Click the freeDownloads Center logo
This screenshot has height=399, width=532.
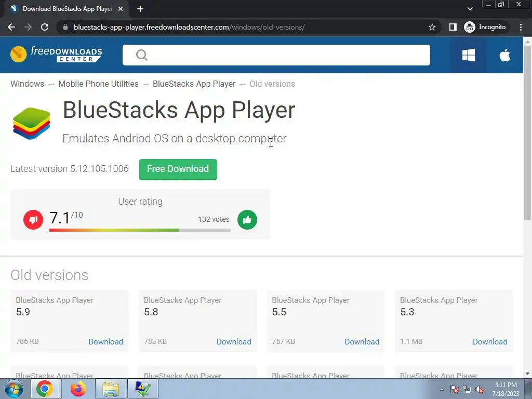pos(56,54)
